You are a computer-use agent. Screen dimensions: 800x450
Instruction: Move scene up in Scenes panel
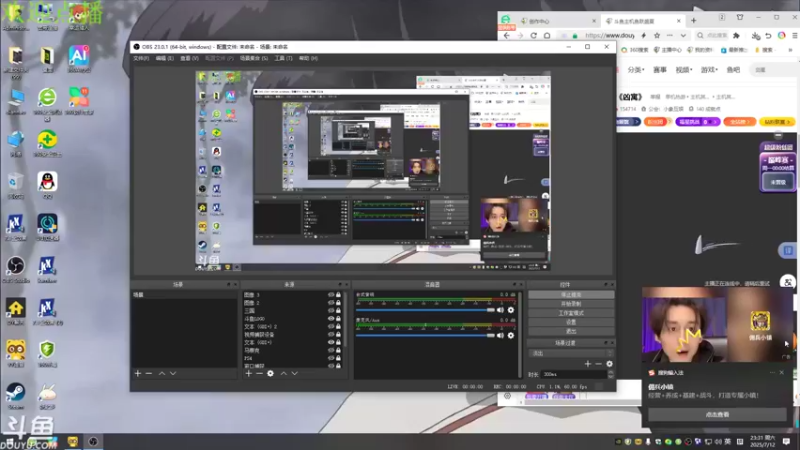[x=162, y=373]
